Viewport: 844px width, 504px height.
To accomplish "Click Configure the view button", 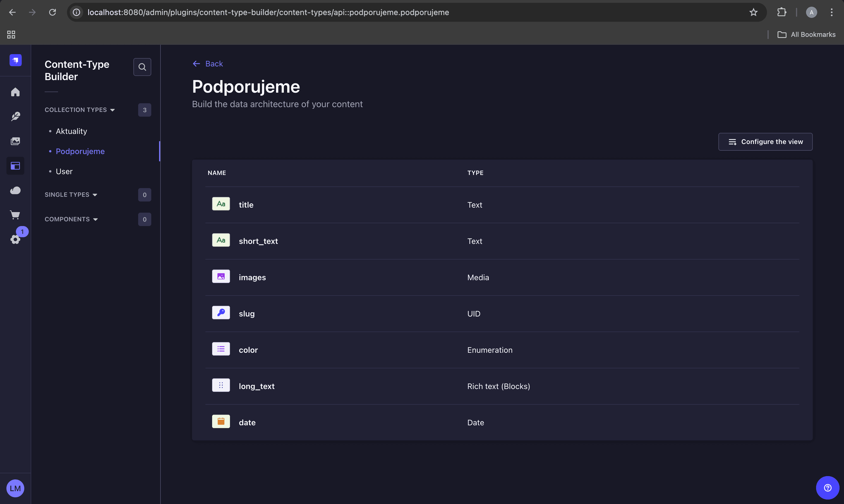I will 765,141.
